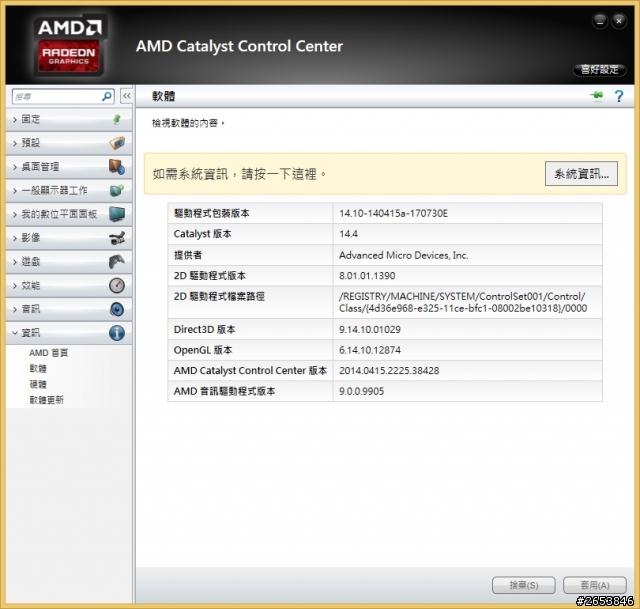Select the Control Center version 2014.0415.2225.38428
The height and width of the screenshot is (609, 640).
(x=389, y=371)
